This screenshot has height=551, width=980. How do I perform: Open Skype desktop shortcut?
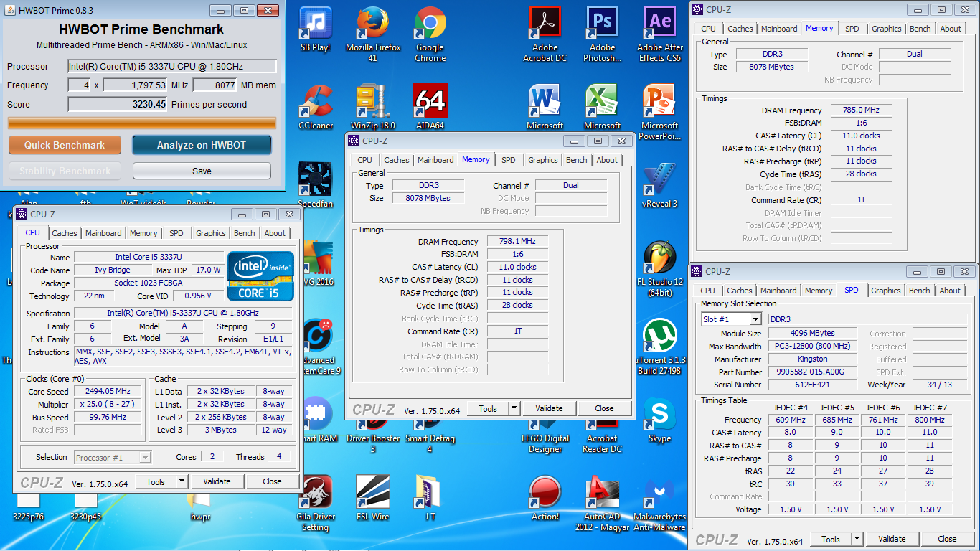[x=659, y=420]
